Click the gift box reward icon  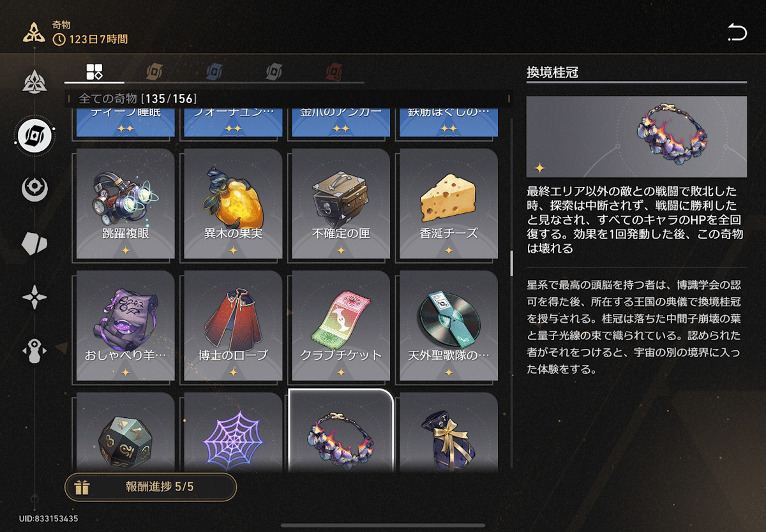pyautogui.click(x=82, y=487)
